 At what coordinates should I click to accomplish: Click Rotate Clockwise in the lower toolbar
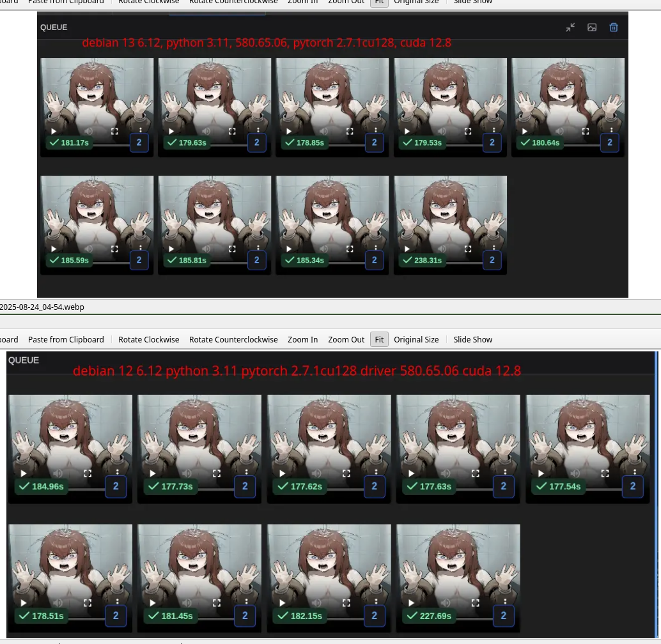tap(149, 339)
